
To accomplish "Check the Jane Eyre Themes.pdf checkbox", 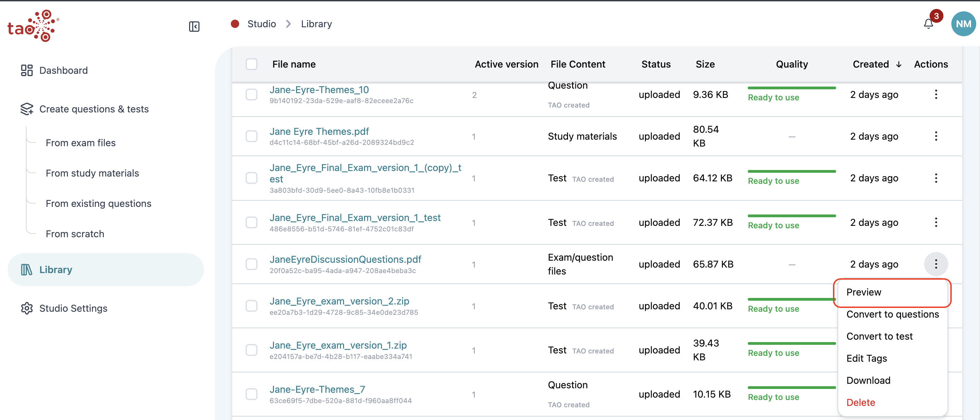I will tap(252, 136).
